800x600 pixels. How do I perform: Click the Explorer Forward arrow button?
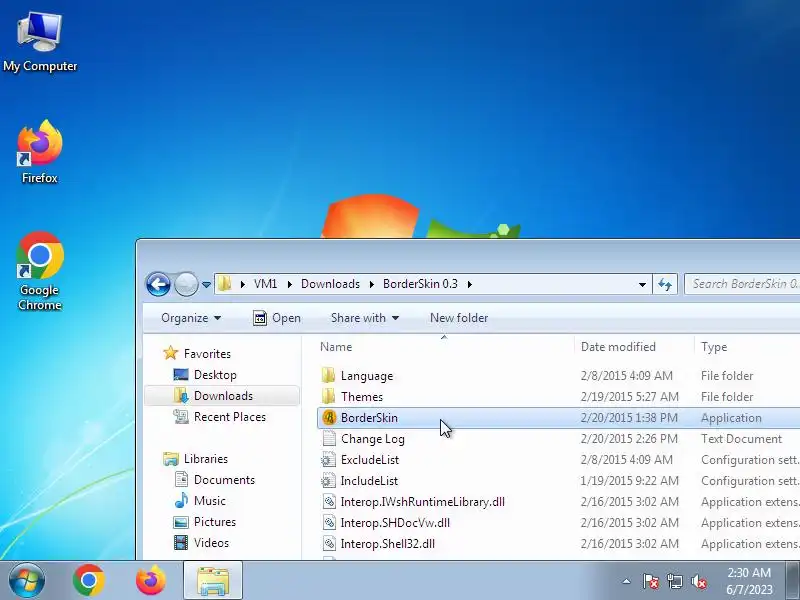(x=186, y=284)
